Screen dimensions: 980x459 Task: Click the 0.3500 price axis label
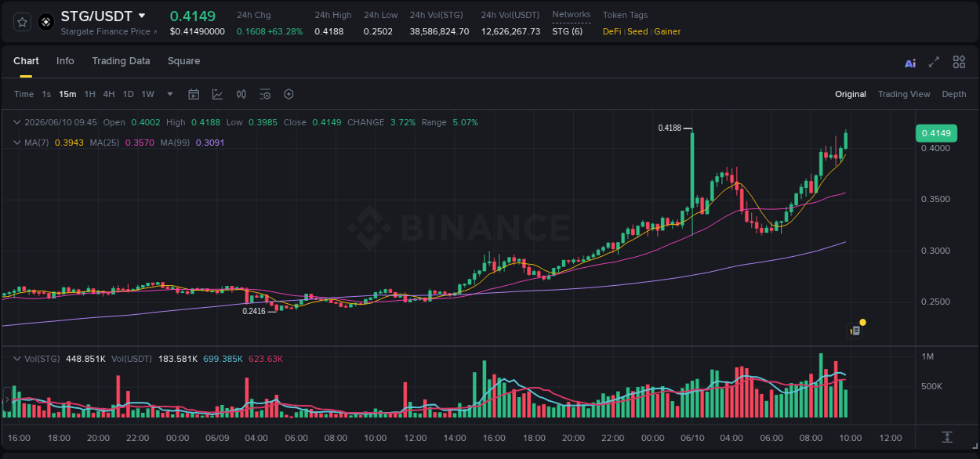[x=935, y=199]
